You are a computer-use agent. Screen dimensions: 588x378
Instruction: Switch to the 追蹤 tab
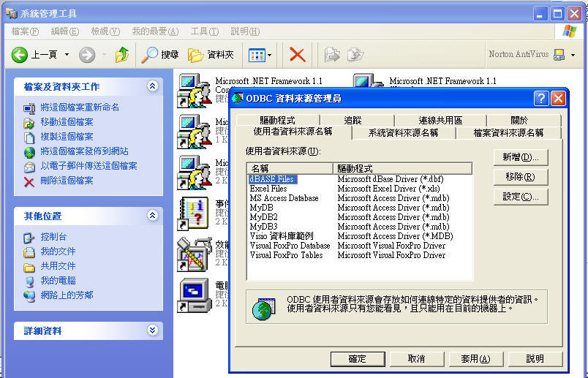[353, 121]
